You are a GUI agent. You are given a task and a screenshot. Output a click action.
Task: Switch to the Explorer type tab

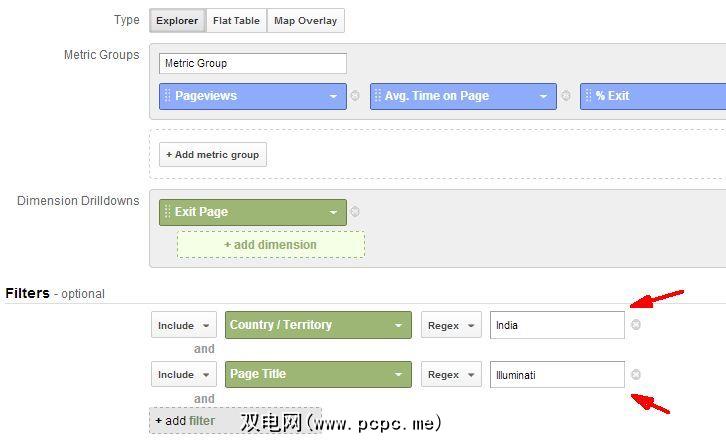(177, 20)
